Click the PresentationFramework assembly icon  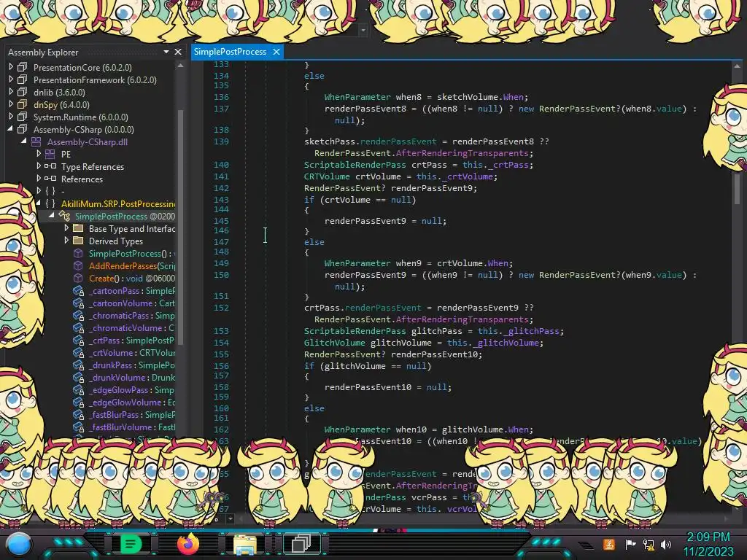click(x=23, y=79)
